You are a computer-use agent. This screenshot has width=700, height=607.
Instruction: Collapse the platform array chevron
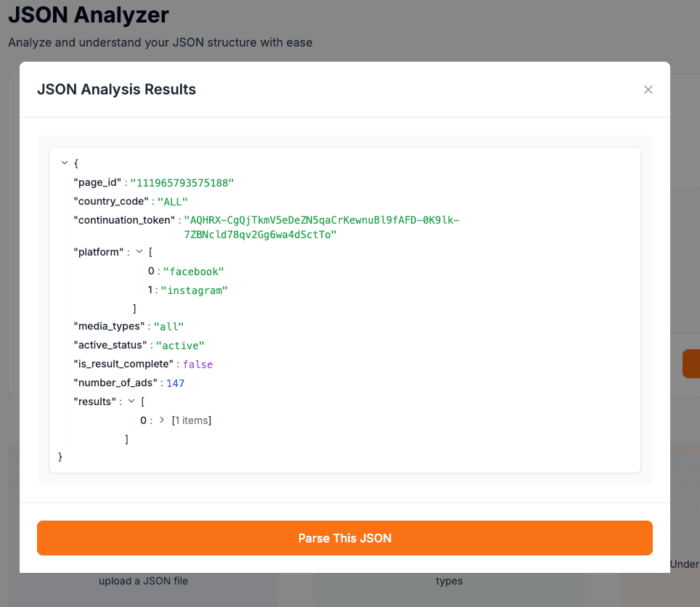[139, 251]
